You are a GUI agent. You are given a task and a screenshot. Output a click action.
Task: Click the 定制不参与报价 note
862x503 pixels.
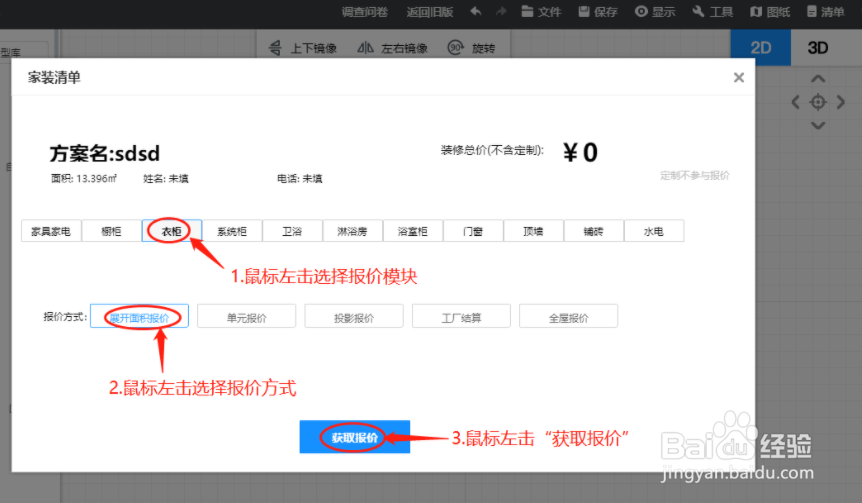(695, 175)
